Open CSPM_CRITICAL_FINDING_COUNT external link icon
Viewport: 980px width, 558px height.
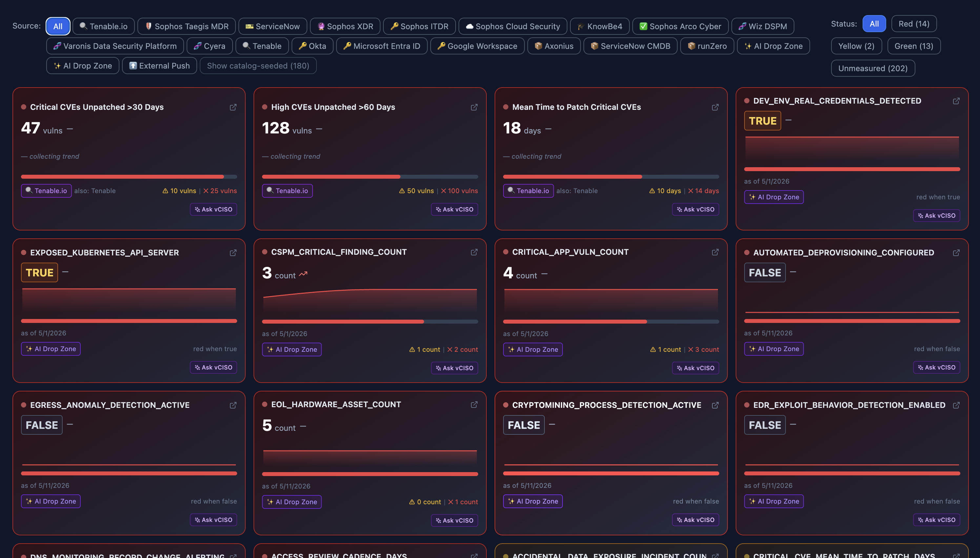click(x=474, y=252)
